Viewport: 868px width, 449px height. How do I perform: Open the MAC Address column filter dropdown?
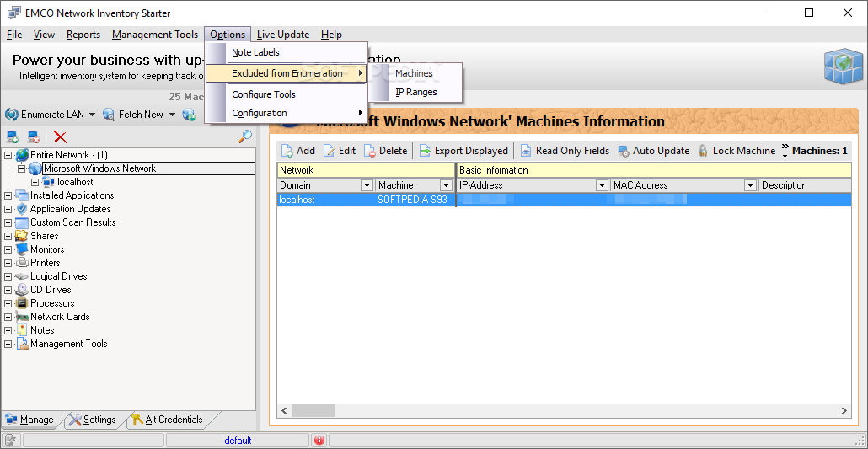pos(750,185)
